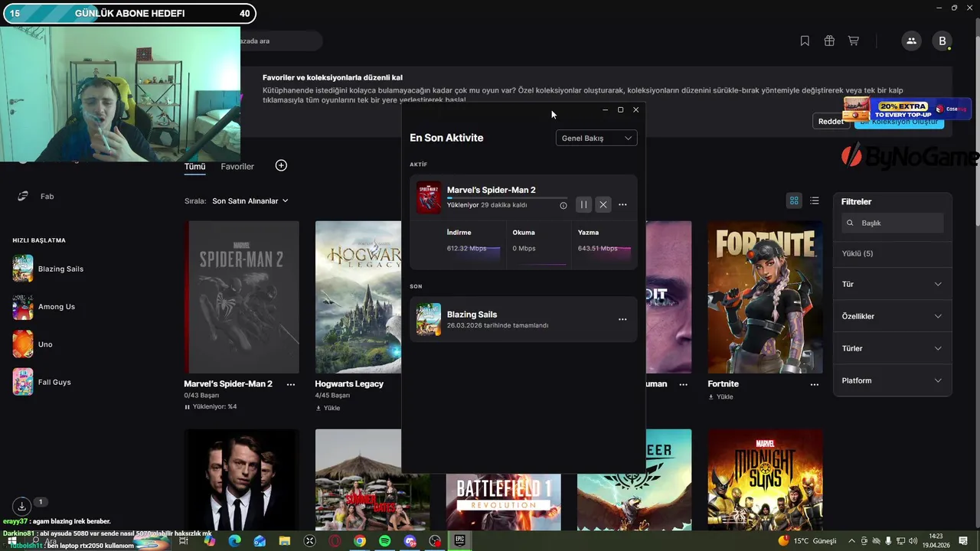Image resolution: width=980 pixels, height=551 pixels.
Task: Click the Fortnite title under its cover
Action: pos(724,384)
